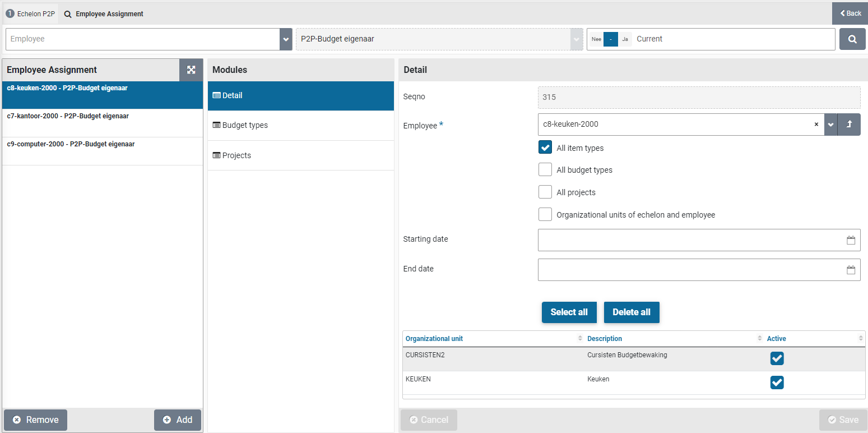Image resolution: width=868 pixels, height=433 pixels.
Task: Go back using the Back button
Action: [850, 13]
